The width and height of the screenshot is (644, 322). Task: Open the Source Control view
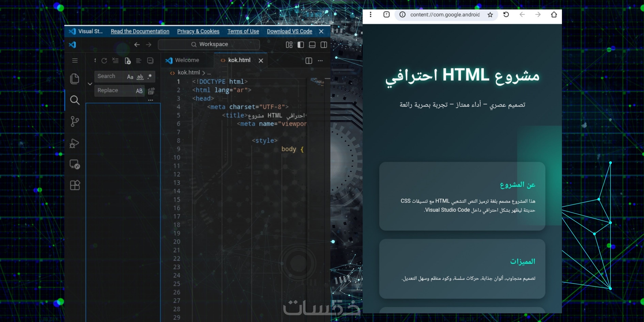(74, 121)
